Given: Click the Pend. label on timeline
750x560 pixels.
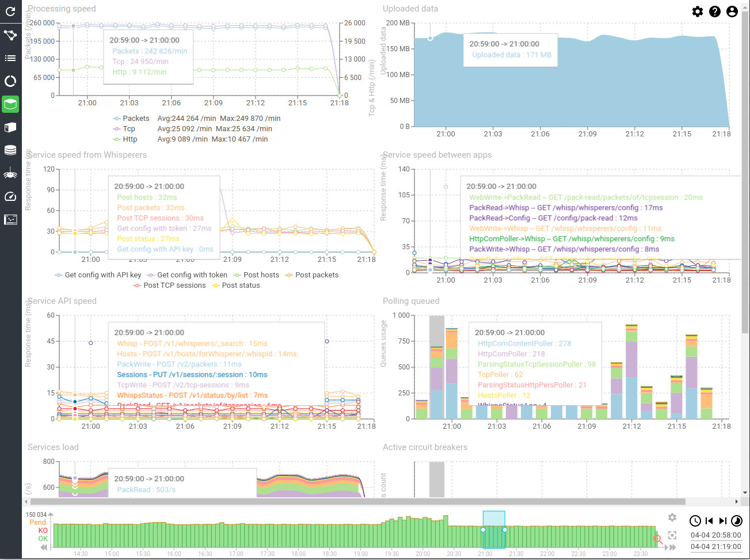Looking at the screenshot, I should pyautogui.click(x=39, y=523).
